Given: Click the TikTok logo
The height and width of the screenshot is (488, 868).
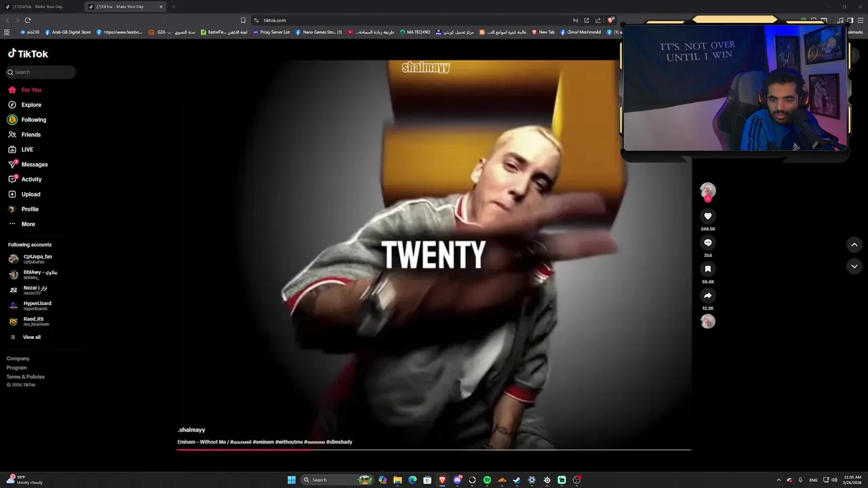Looking at the screenshot, I should [x=28, y=54].
